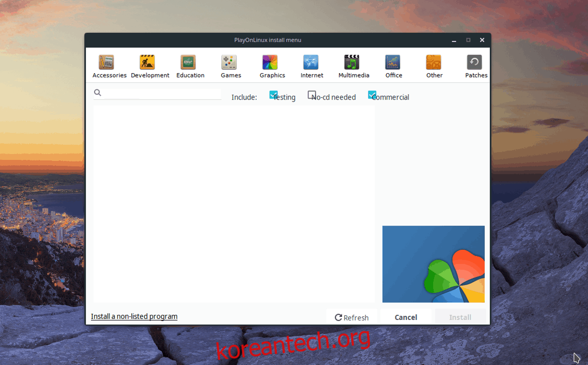
Task: Select the Patches category icon
Action: [474, 62]
